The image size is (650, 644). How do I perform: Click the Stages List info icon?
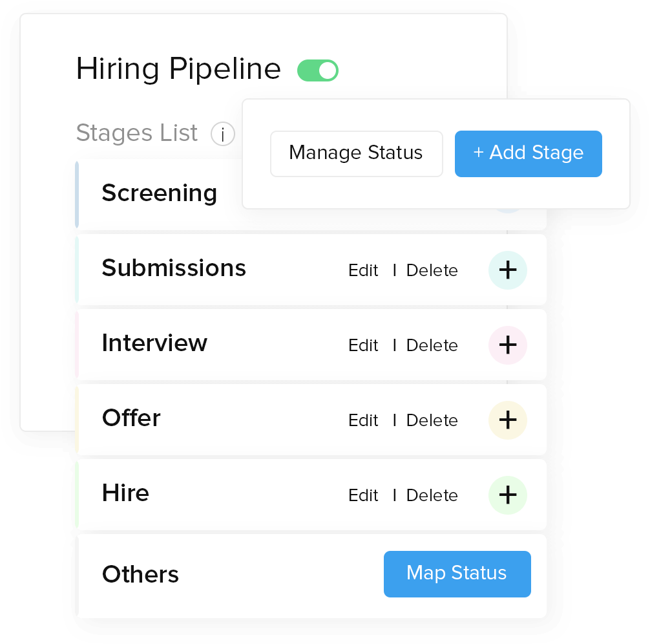(x=222, y=134)
